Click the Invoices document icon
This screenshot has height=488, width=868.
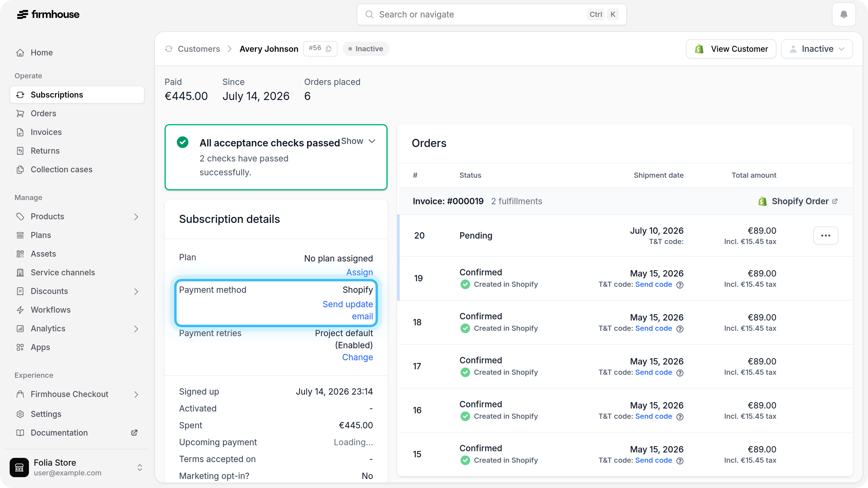[20, 132]
